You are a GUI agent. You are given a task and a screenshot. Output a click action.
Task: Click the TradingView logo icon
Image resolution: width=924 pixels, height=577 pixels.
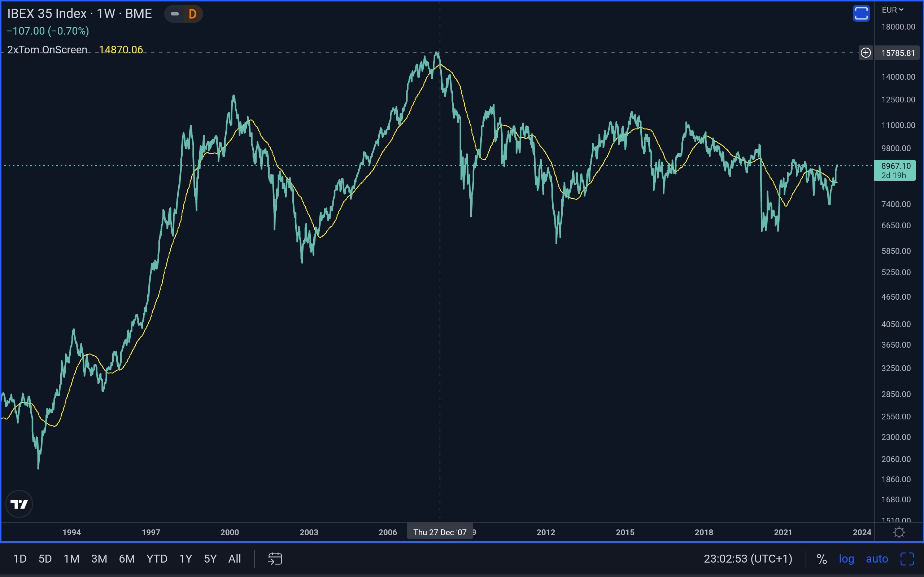click(19, 504)
